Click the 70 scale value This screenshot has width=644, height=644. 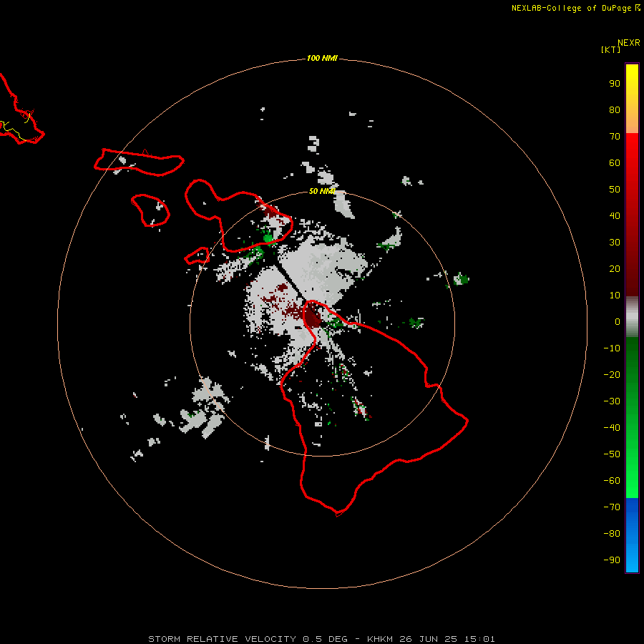point(615,137)
